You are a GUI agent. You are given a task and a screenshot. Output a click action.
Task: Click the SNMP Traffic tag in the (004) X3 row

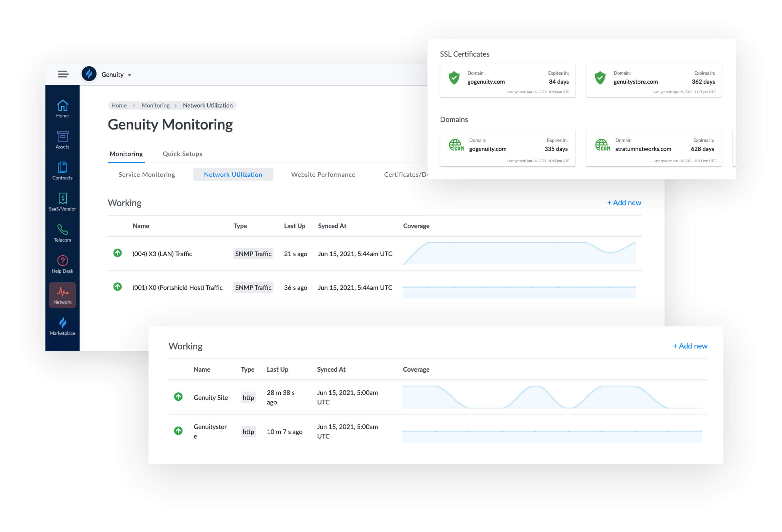tap(253, 254)
